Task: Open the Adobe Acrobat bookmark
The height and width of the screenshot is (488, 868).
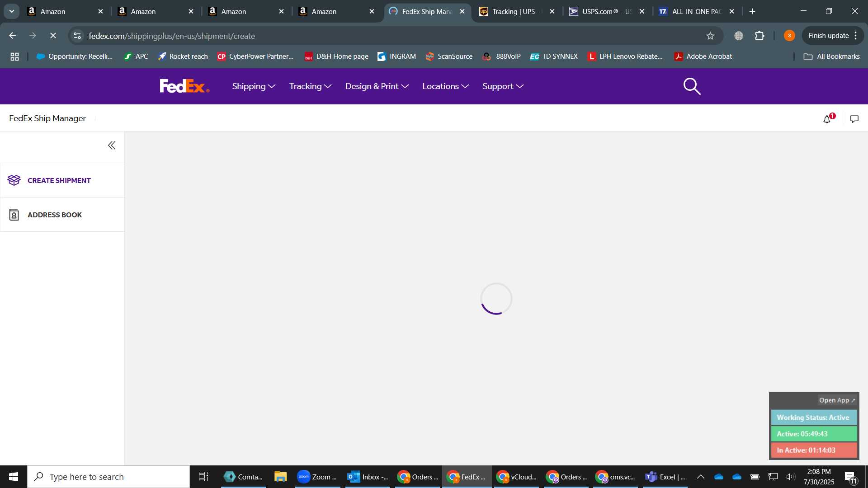Action: pyautogui.click(x=703, y=56)
